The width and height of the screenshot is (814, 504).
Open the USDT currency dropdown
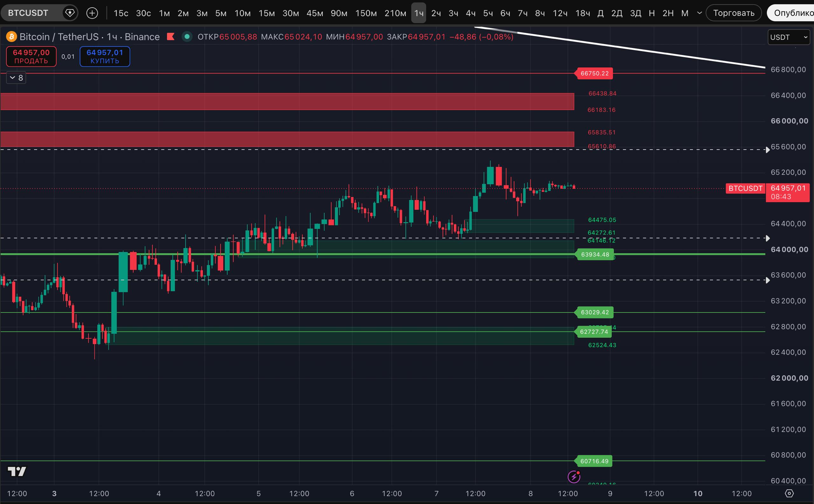coord(789,37)
